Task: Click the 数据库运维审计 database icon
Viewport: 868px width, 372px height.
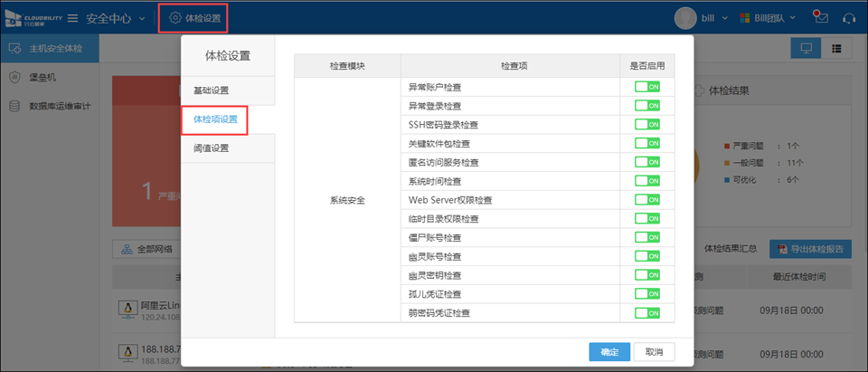Action: tap(15, 106)
